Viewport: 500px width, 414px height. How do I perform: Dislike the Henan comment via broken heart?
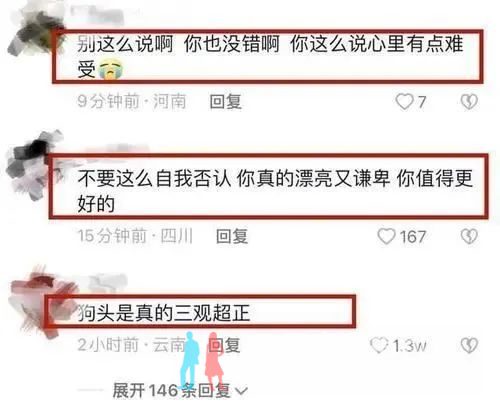point(469,102)
